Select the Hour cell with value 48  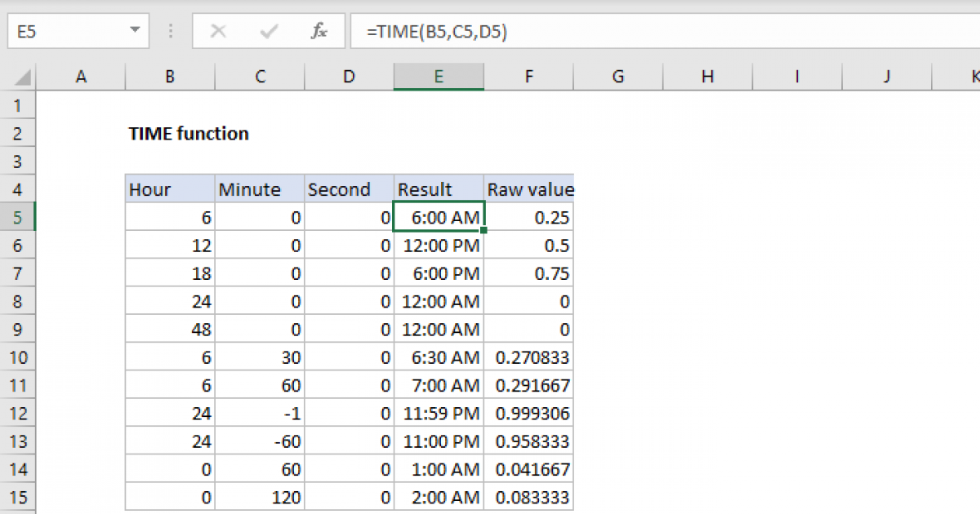click(170, 330)
